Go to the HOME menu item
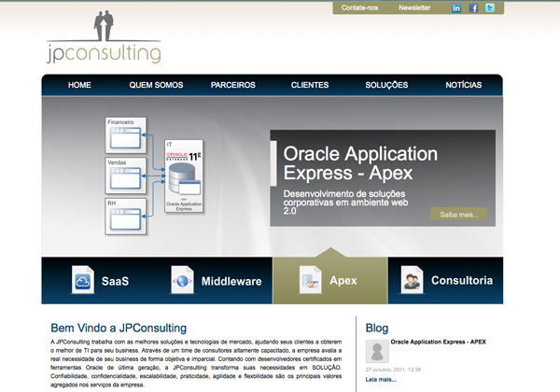560x392 pixels. tap(79, 85)
